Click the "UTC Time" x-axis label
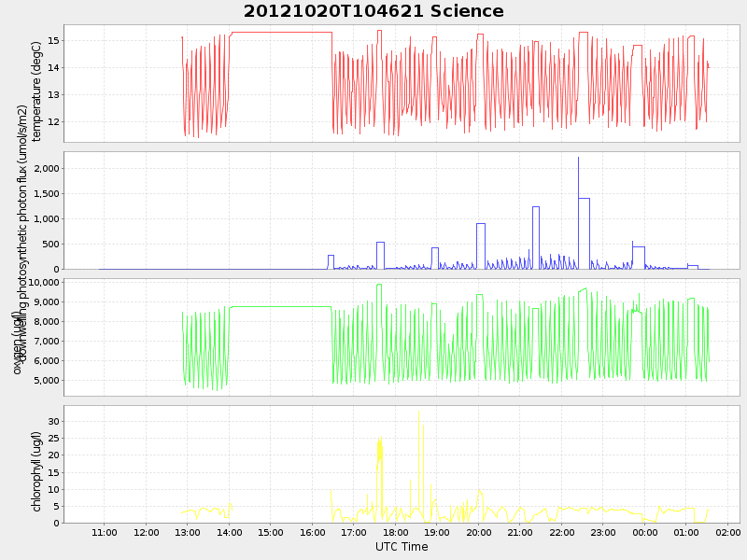 402,547
